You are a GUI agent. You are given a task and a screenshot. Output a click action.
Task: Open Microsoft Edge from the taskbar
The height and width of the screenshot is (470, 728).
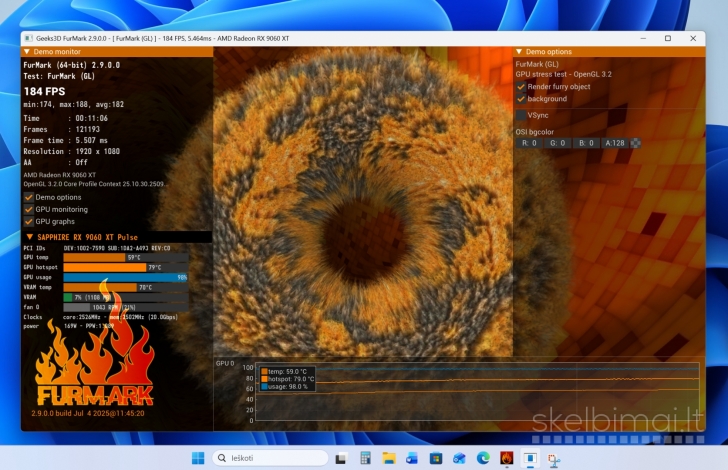point(483,458)
